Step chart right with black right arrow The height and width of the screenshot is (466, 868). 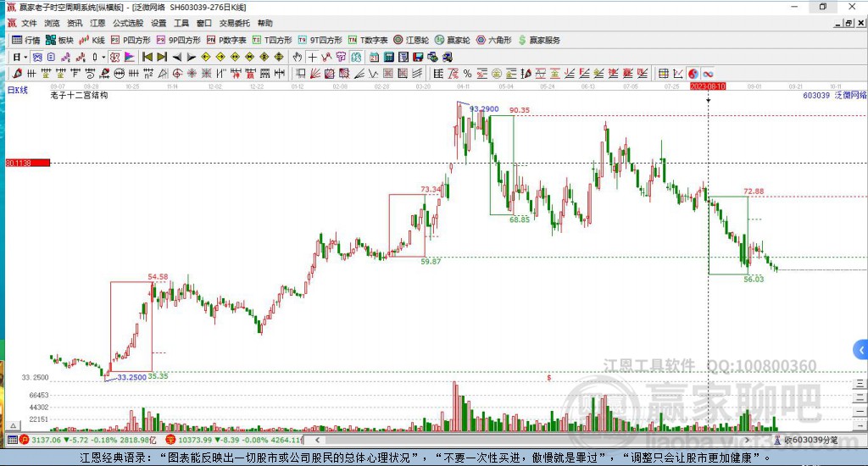click(191, 57)
